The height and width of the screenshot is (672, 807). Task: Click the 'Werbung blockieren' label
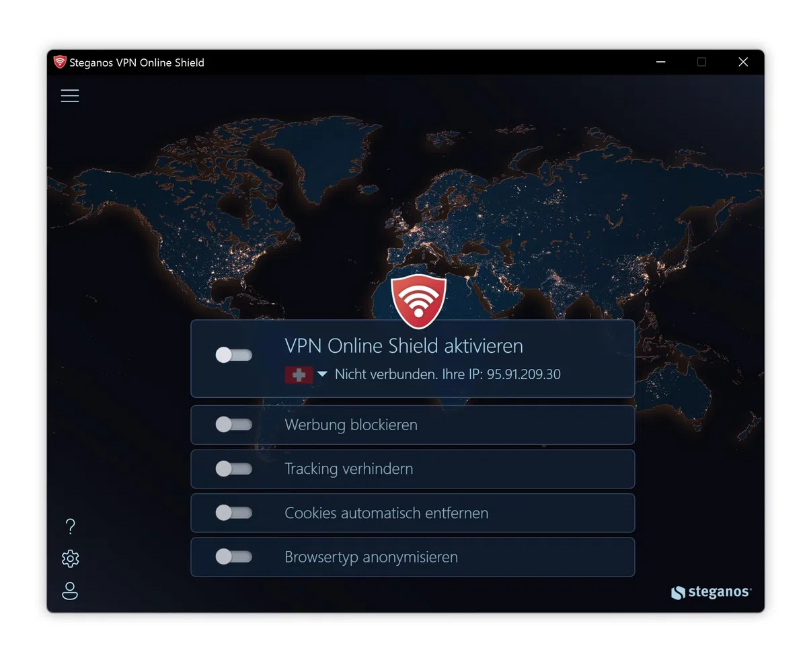351,425
